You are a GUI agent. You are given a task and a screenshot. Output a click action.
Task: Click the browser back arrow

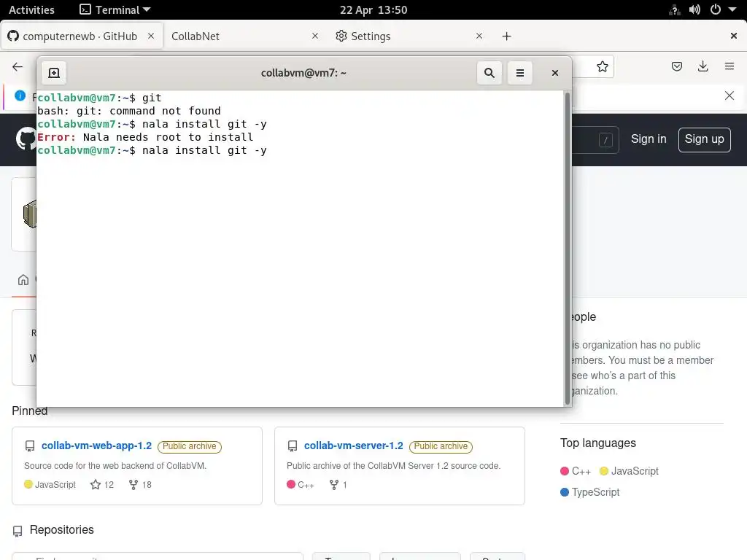pos(18,66)
